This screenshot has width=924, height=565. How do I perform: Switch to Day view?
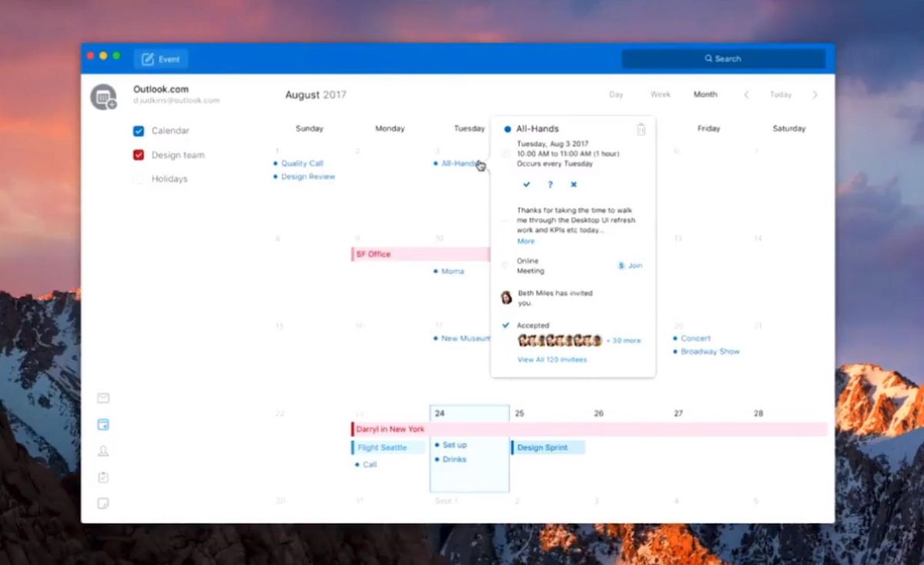point(616,95)
